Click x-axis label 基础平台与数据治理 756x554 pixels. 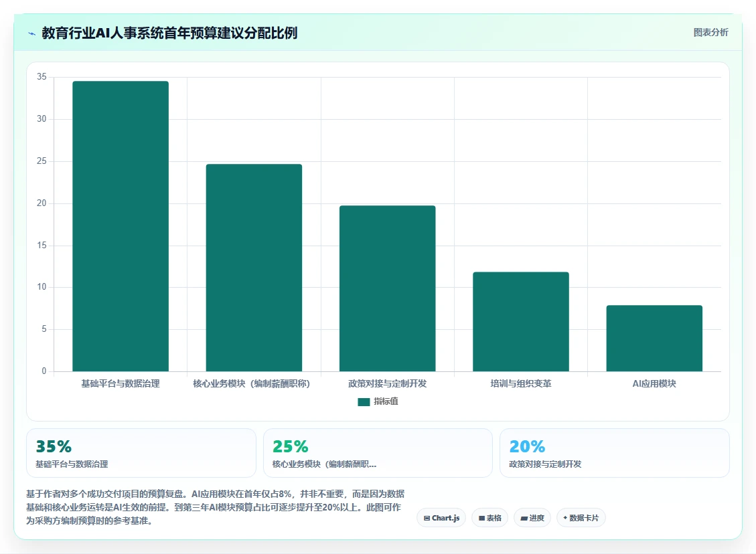121,383
